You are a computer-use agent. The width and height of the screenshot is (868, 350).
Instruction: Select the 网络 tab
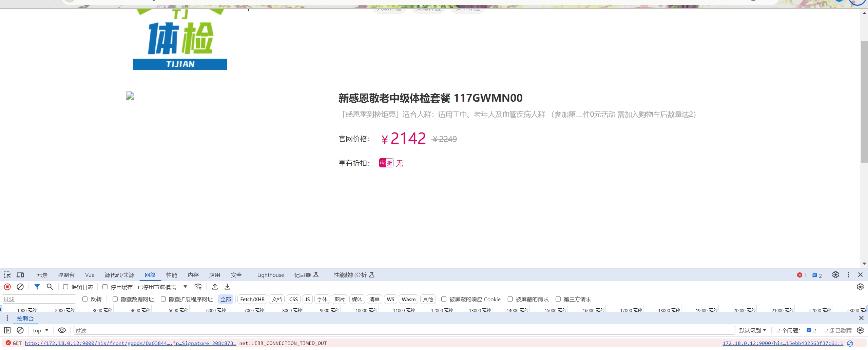[150, 275]
